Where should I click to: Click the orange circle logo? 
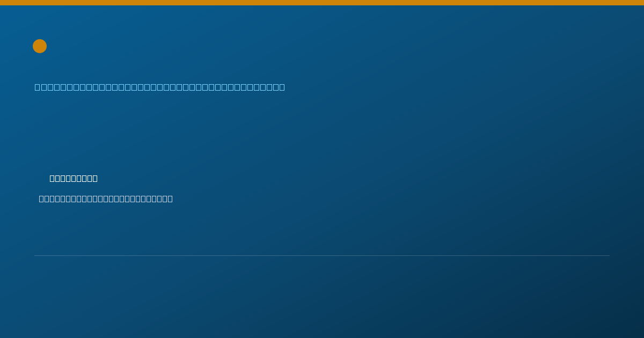click(x=40, y=46)
